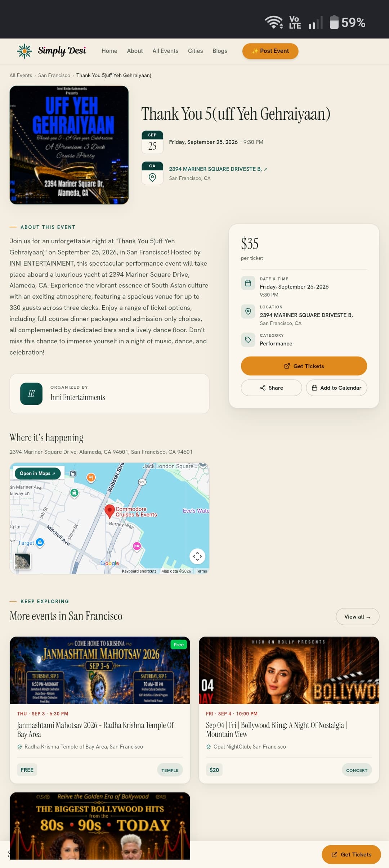Click the location pin icon under CA
Screen dimensions: 389x868
pyautogui.click(x=152, y=177)
